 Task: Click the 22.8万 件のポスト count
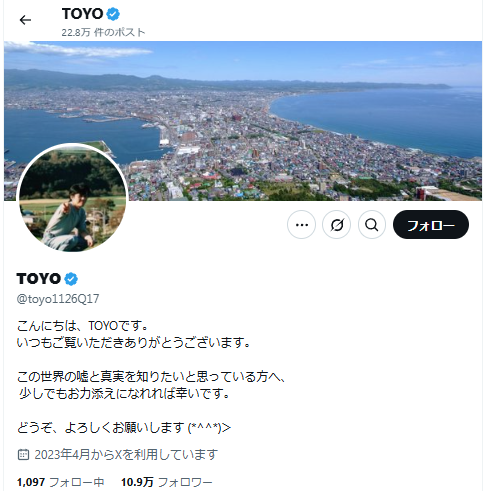point(103,32)
